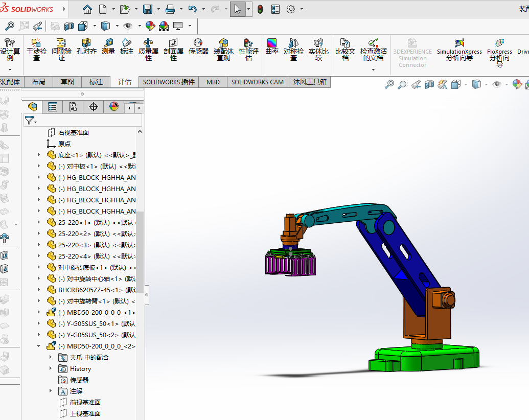The width and height of the screenshot is (529, 420).
Task: Toggle hide/show items eye in top toolbar
Action: coord(128,26)
